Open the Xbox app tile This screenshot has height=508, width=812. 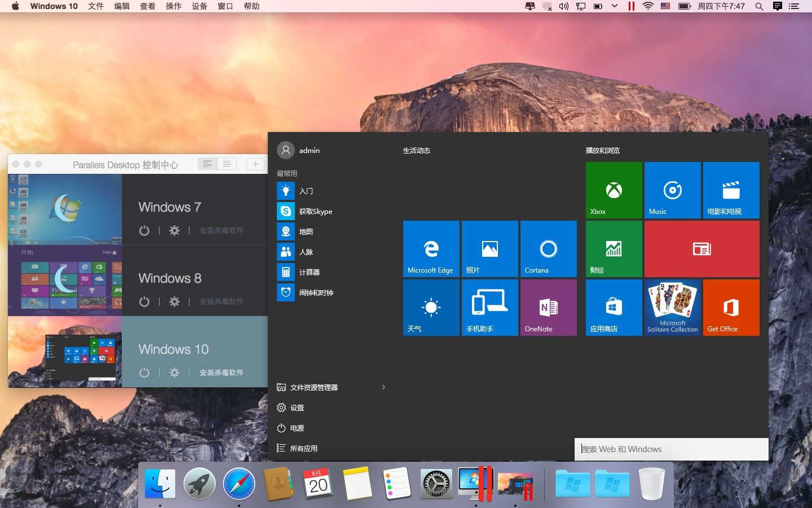[614, 190]
